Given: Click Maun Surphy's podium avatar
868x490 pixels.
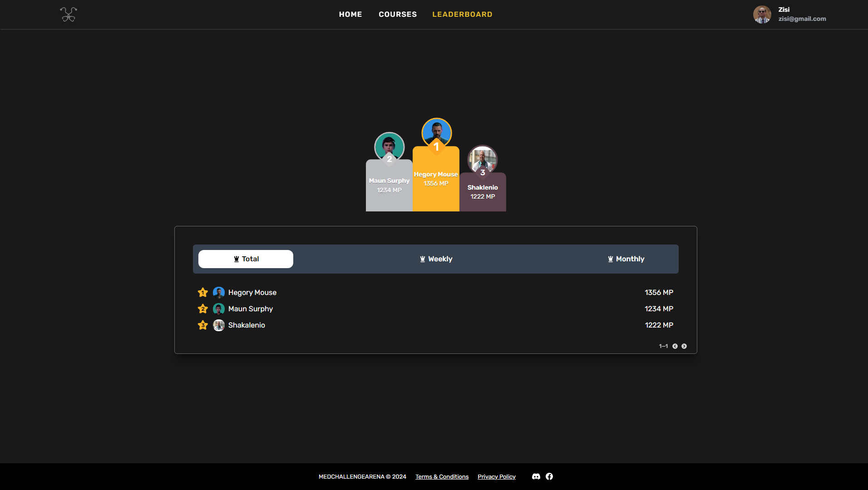Looking at the screenshot, I should pos(390,147).
